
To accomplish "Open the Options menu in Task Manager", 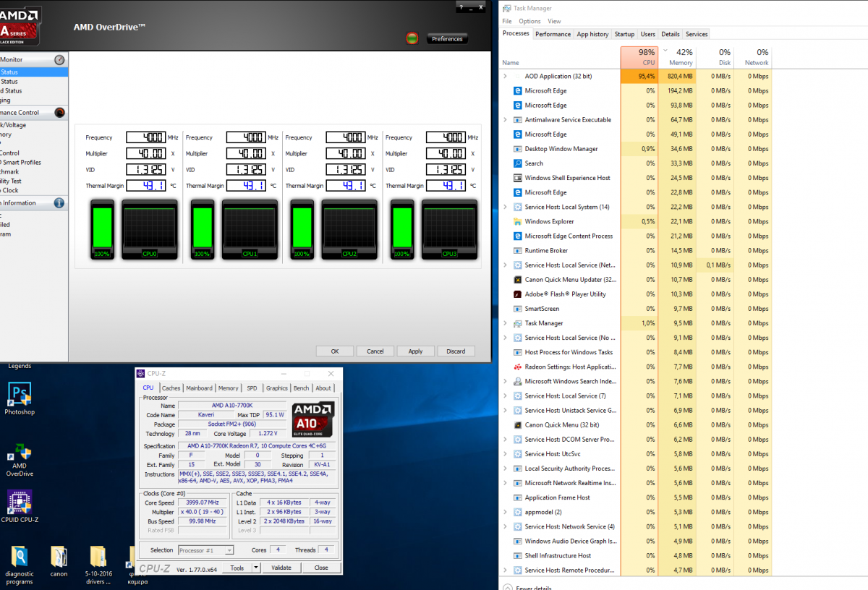I will pos(529,21).
